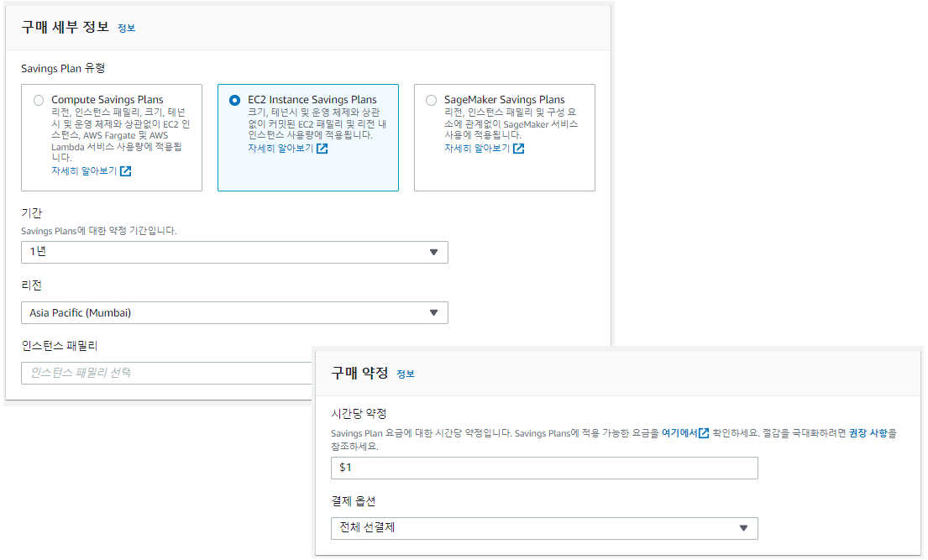Click the 구매 세부 정보 heading text
The image size is (928, 560).
[x=66, y=27]
